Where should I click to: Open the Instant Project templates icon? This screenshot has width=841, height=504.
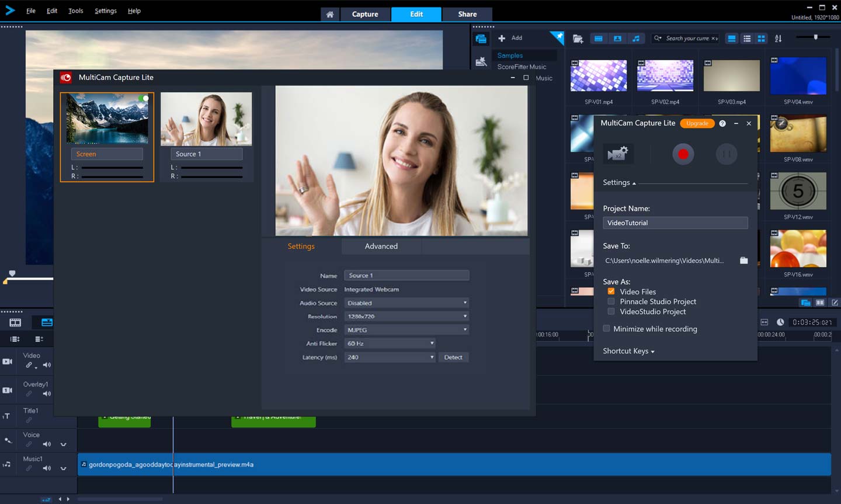point(481,61)
